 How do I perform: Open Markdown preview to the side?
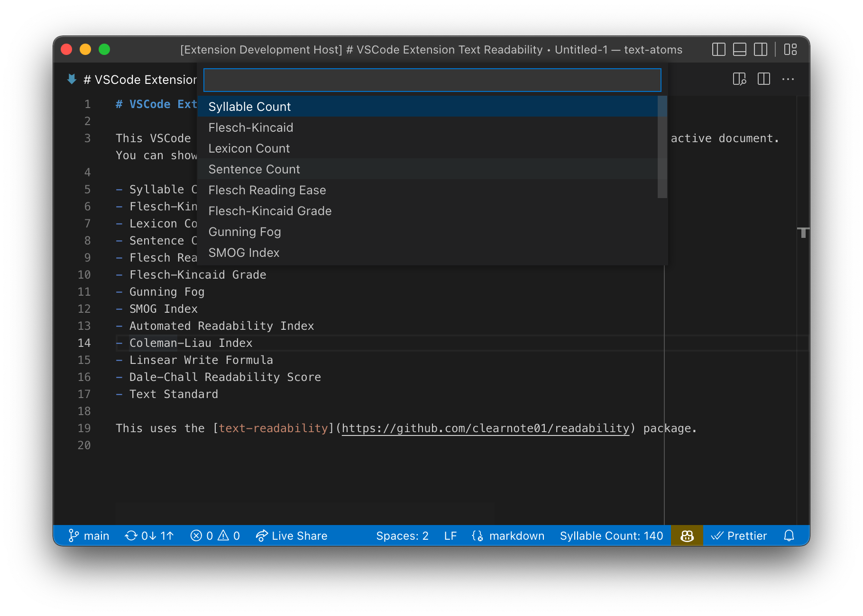(739, 79)
